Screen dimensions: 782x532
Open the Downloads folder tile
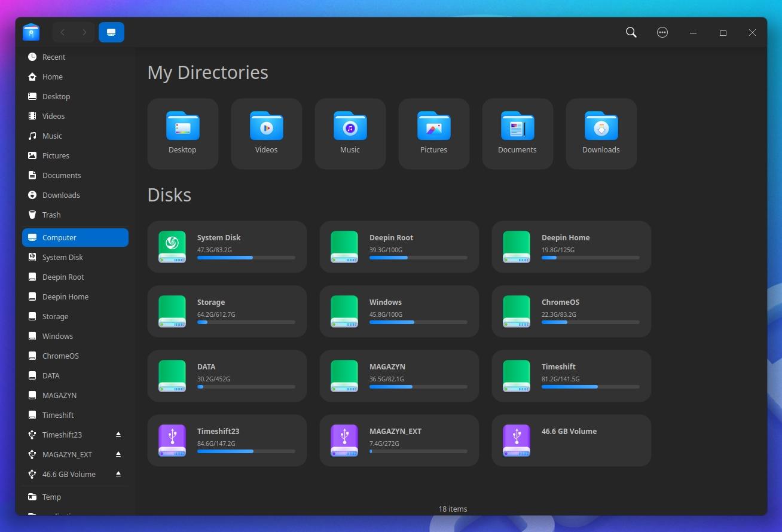[601, 134]
